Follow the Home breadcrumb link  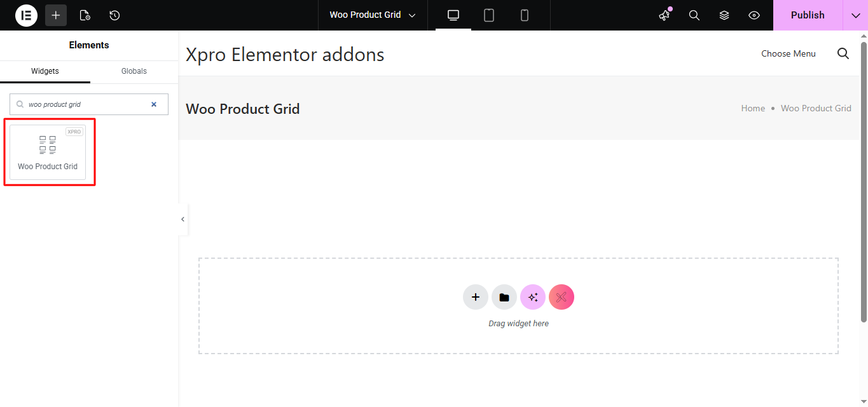click(753, 108)
